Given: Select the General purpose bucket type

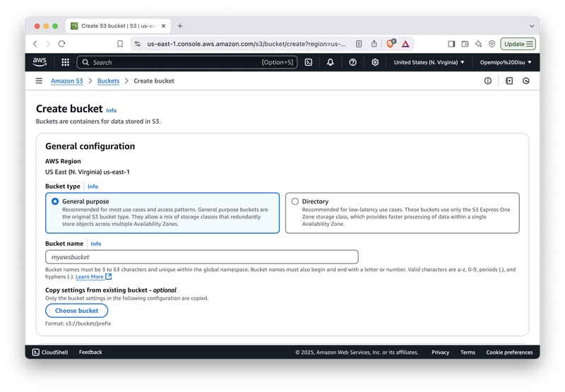Looking at the screenshot, I should tap(162, 213).
